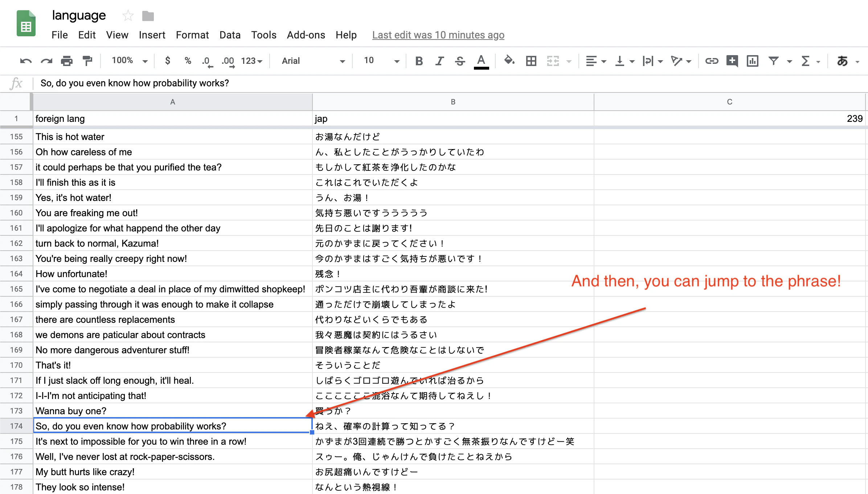
Task: Move document using folder icon
Action: pos(148,16)
